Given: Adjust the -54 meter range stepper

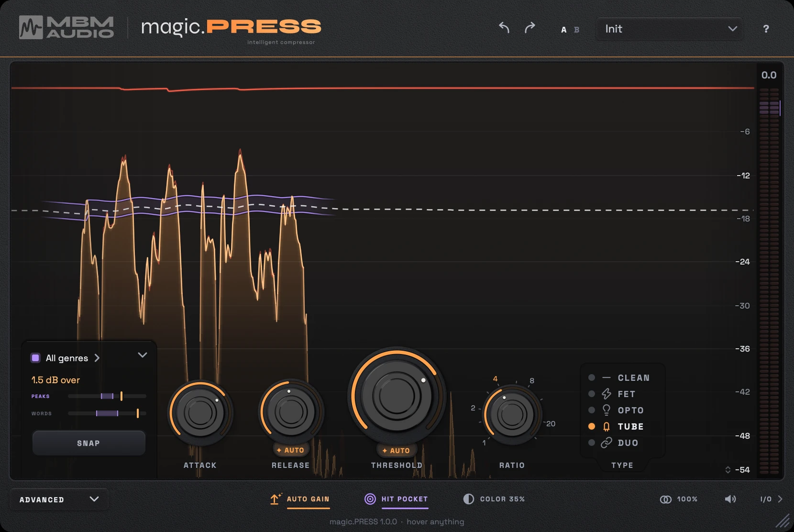Looking at the screenshot, I should [728, 470].
